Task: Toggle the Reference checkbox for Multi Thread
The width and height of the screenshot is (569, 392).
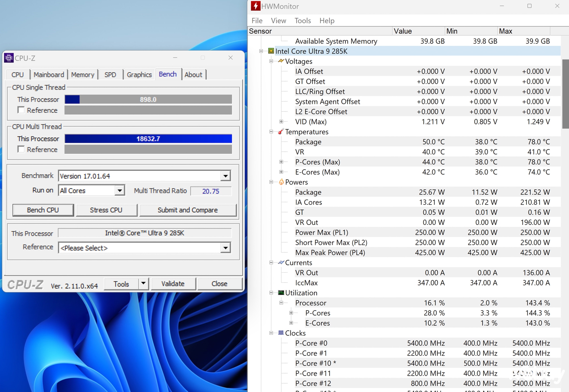Action: coord(22,150)
